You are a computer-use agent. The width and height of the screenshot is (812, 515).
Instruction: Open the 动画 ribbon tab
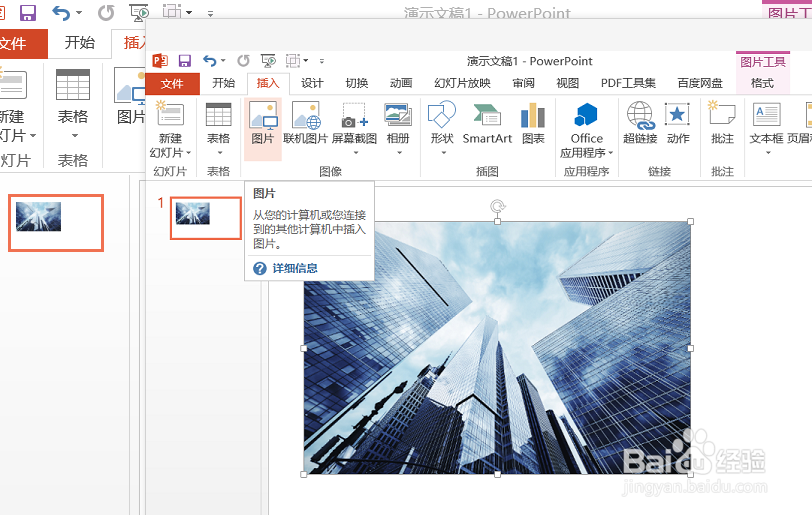click(x=401, y=83)
